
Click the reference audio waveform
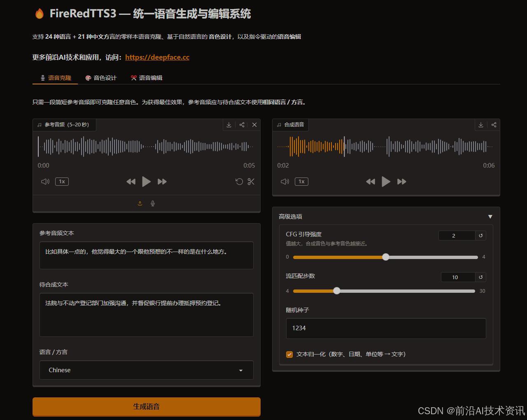pyautogui.click(x=147, y=147)
